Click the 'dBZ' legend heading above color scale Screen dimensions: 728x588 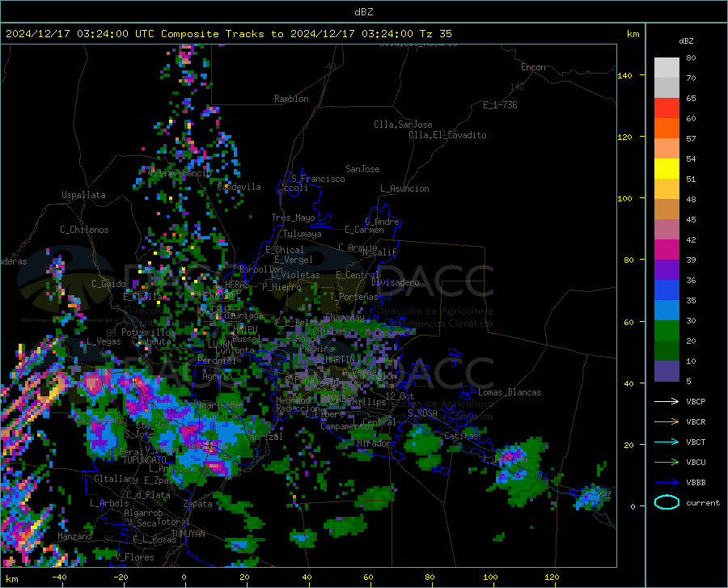pyautogui.click(x=686, y=40)
